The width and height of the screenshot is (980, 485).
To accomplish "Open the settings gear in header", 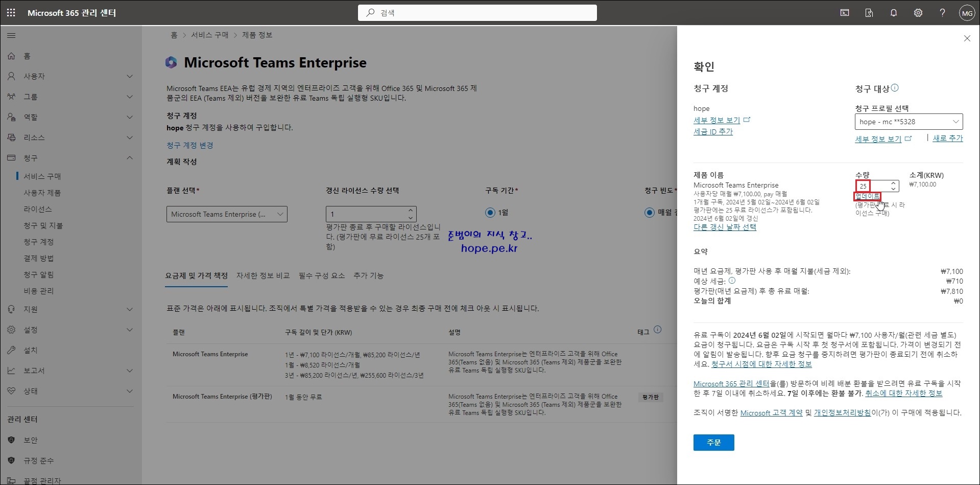I will 918,13.
